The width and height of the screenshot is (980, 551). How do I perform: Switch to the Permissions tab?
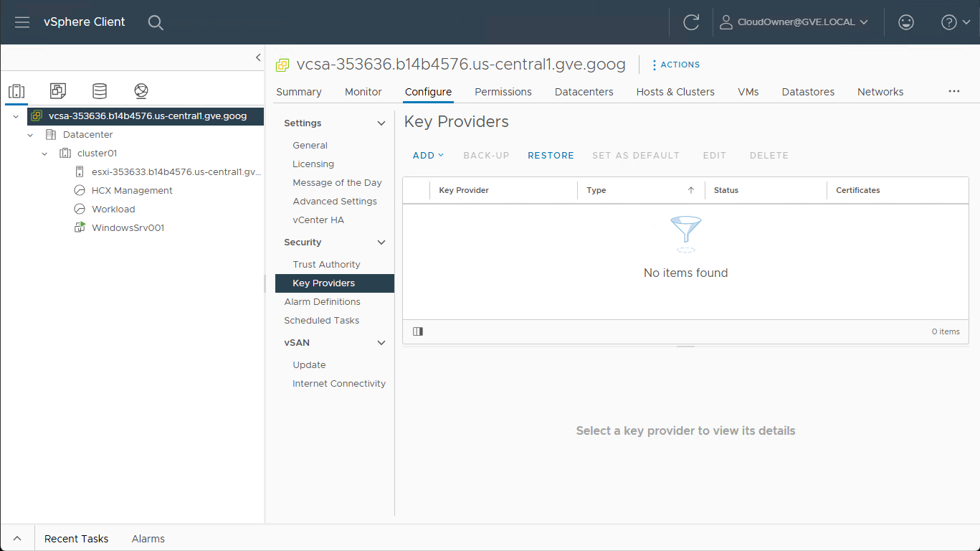pos(503,92)
